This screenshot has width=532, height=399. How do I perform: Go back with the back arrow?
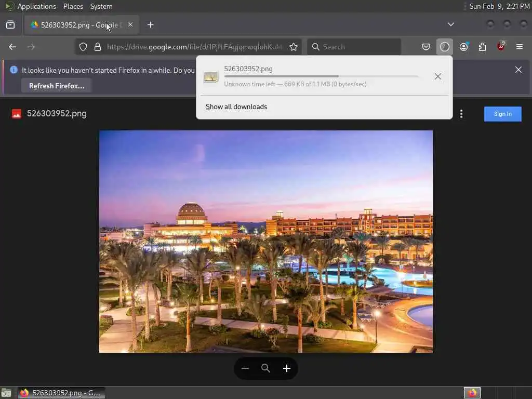(x=12, y=47)
